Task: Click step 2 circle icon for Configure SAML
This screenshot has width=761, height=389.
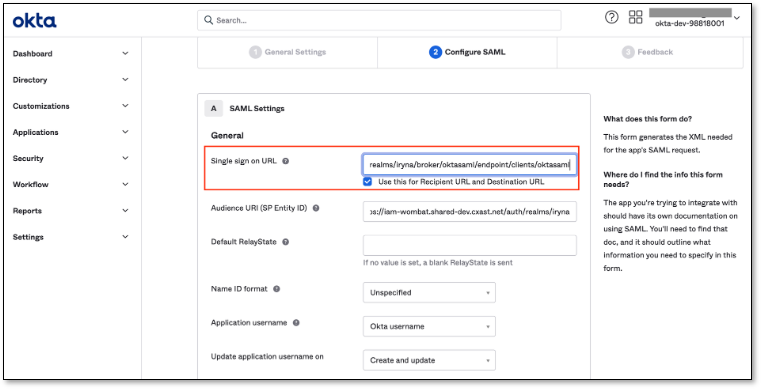Action: (435, 52)
